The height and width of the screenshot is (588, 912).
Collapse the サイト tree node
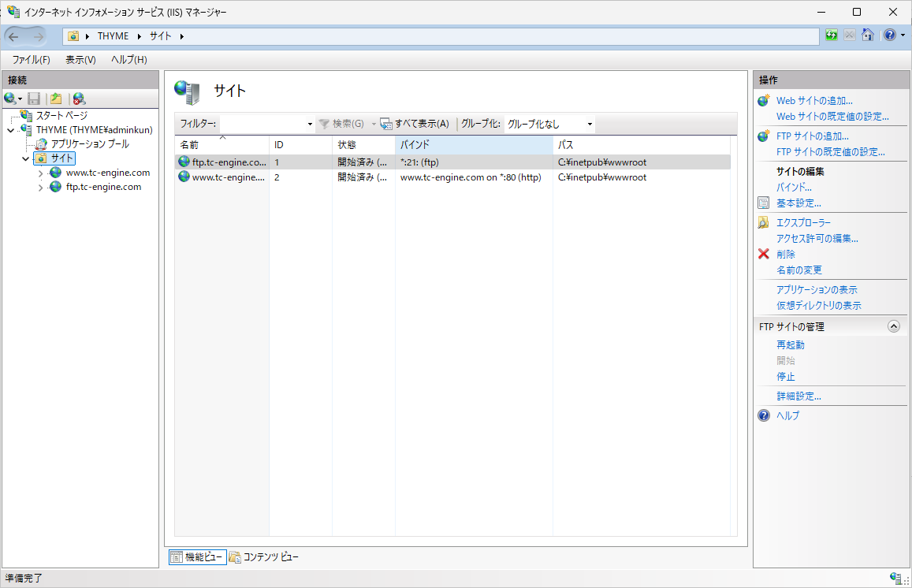pyautogui.click(x=25, y=158)
